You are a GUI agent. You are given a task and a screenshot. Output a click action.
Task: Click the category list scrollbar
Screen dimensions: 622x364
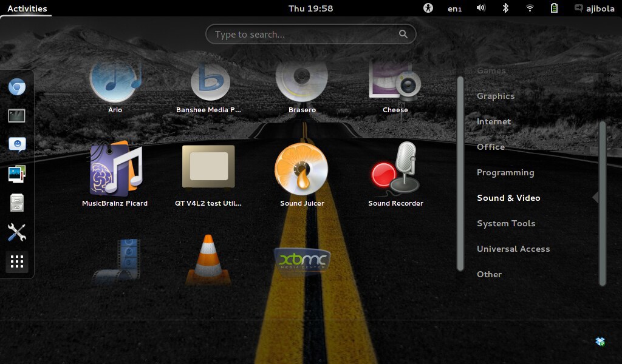click(x=603, y=204)
